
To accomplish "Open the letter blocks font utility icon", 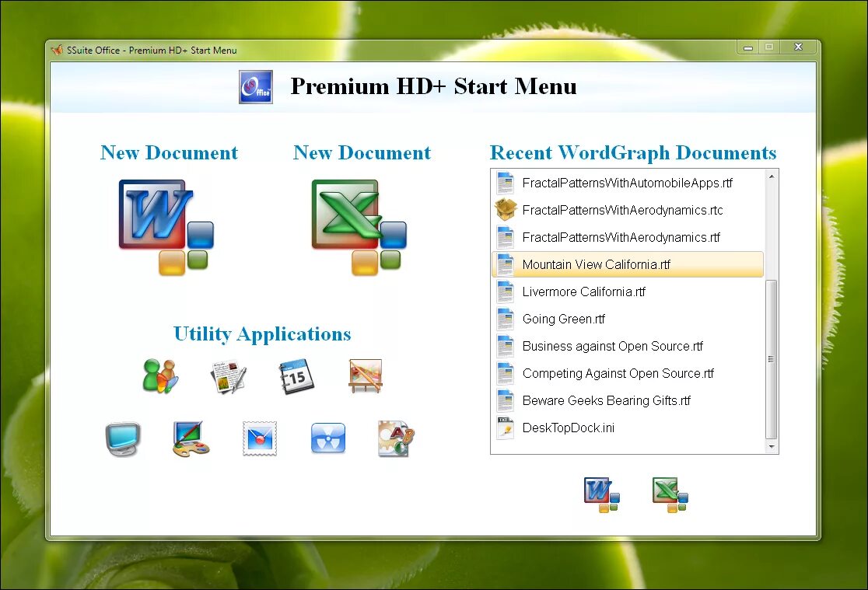I will pyautogui.click(x=396, y=439).
